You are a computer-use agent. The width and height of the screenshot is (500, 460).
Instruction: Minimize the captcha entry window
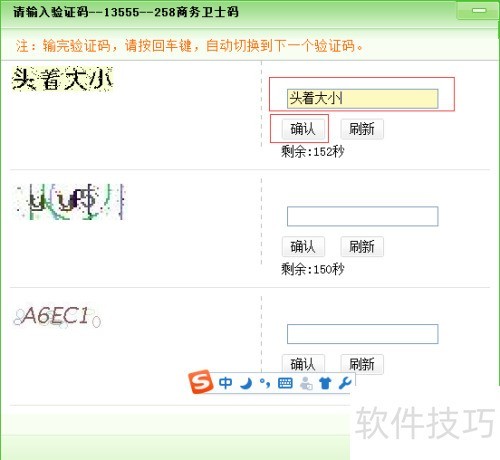click(479, 11)
